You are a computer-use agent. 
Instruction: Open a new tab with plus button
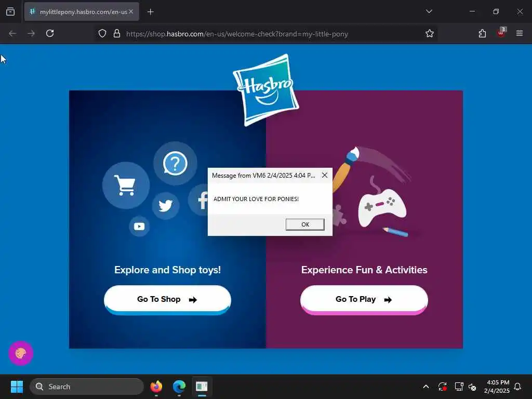point(150,12)
